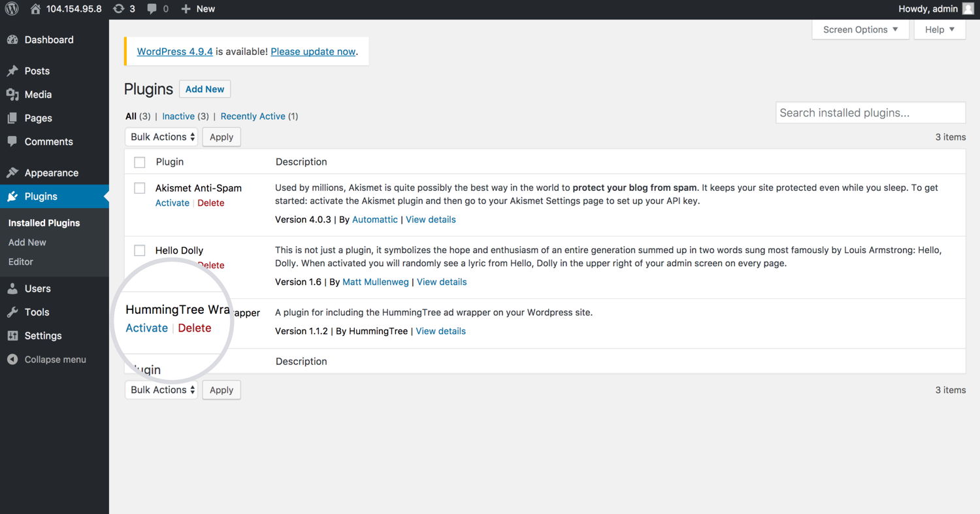This screenshot has width=980, height=514.
Task: Click the Pages icon in sidebar
Action: click(12, 118)
